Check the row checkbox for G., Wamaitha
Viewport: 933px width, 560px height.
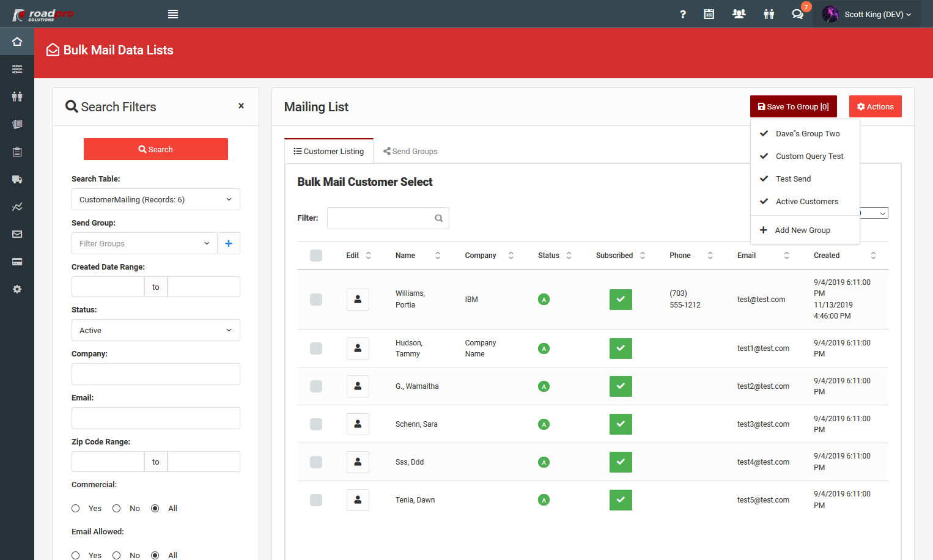pos(316,386)
